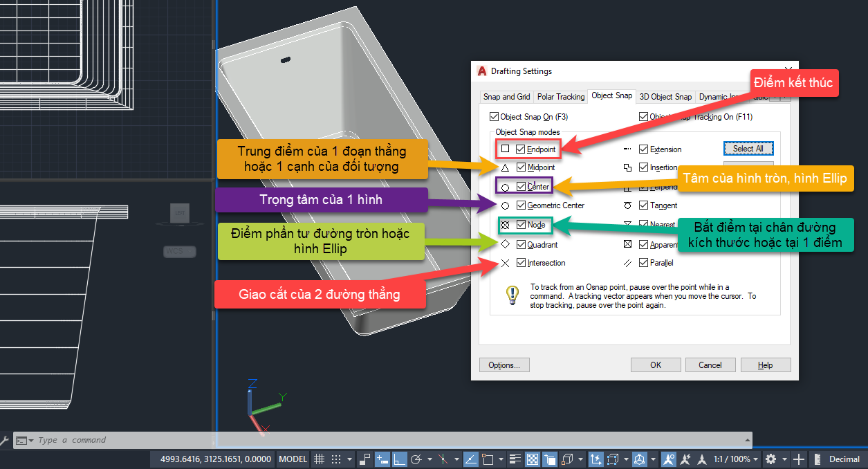Toggle Annotation Visibility icon in status bar
868x469 pixels.
[668, 459]
